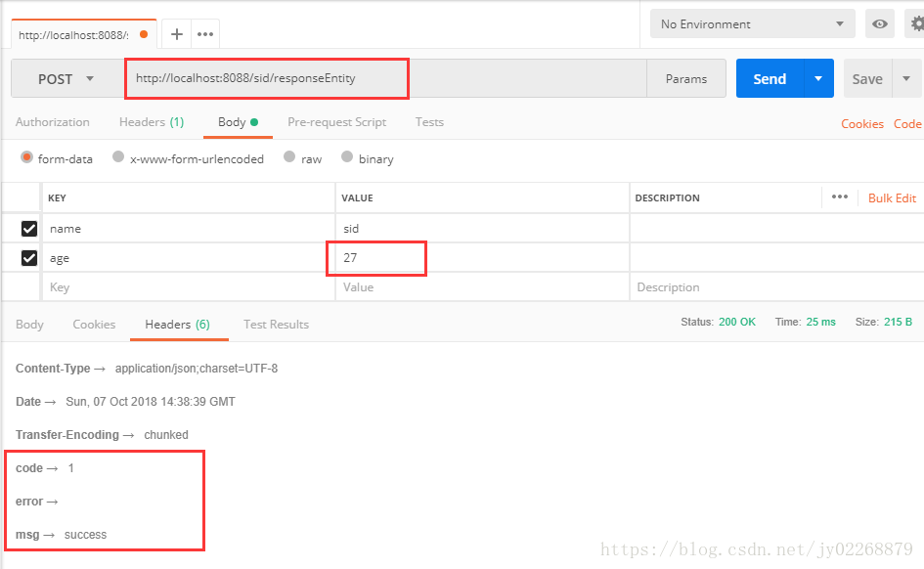Image resolution: width=924 pixels, height=569 pixels.
Task: Select x-www-form-urlencoded body type
Action: pos(118,156)
